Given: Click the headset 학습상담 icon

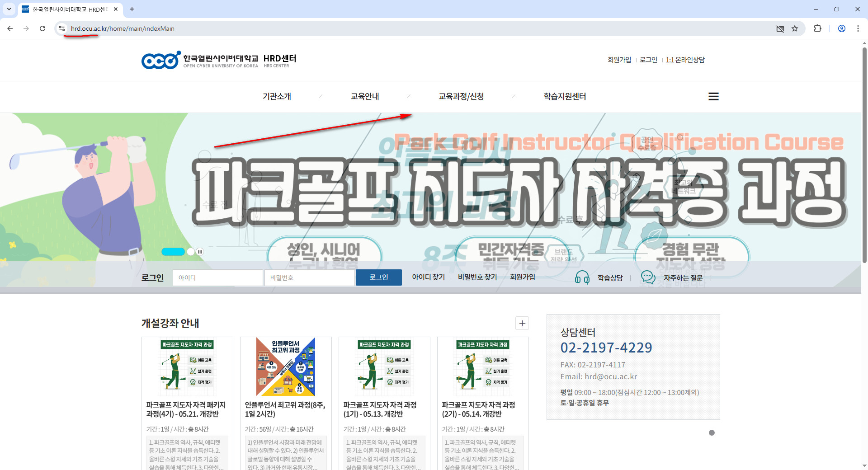Looking at the screenshot, I should coord(582,277).
